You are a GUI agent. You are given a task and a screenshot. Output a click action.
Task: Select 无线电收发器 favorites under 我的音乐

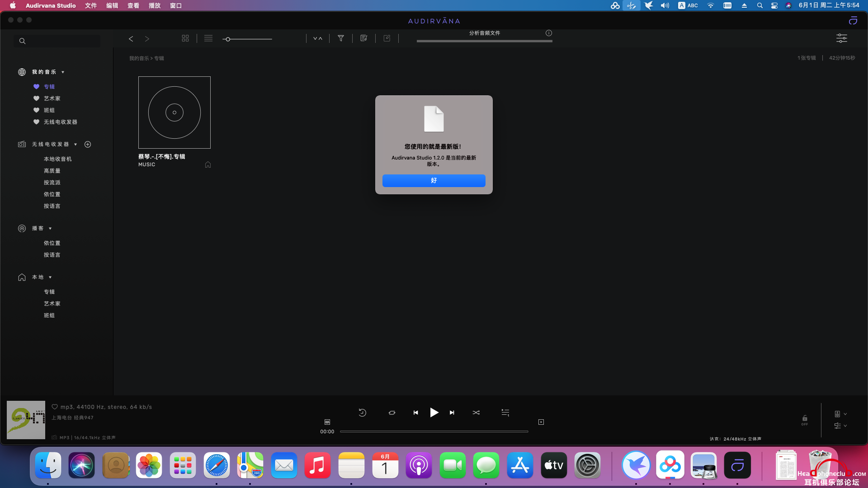click(61, 122)
